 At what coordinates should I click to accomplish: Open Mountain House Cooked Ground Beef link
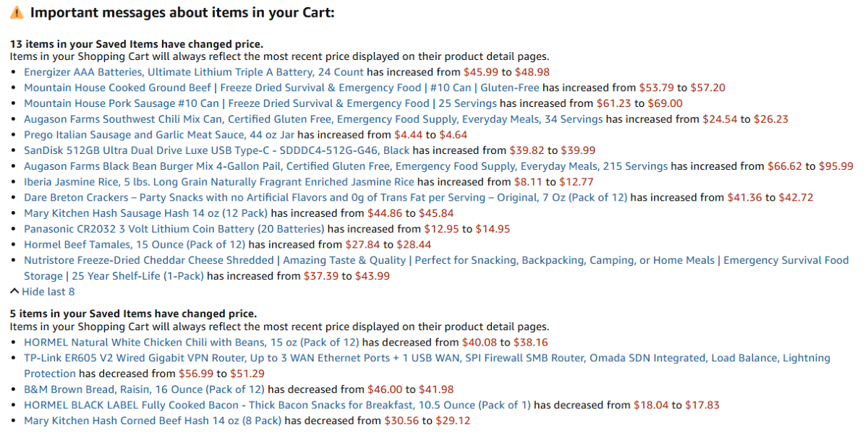point(282,88)
